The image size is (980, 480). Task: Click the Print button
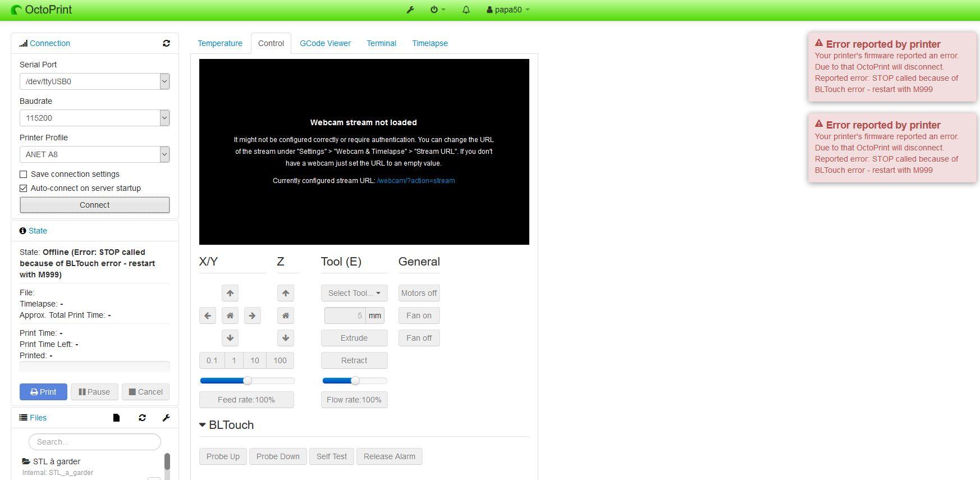pyautogui.click(x=43, y=392)
